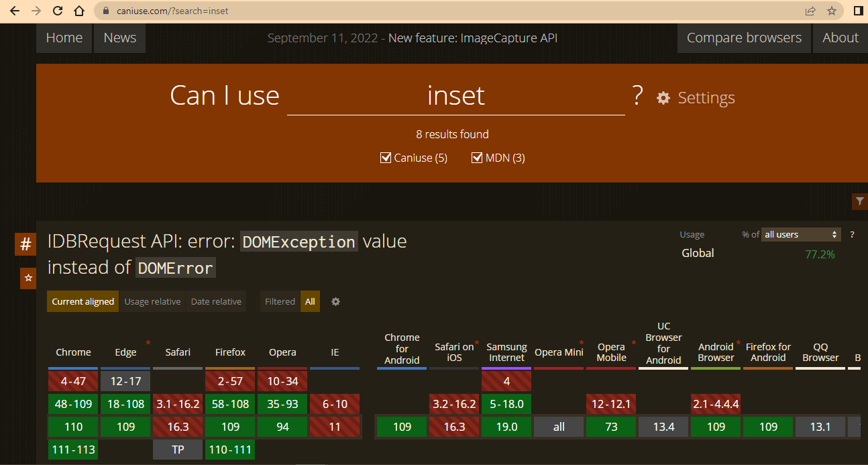Image resolution: width=868 pixels, height=465 pixels.
Task: Click the help question mark beside the usage dropdown
Action: [852, 234]
